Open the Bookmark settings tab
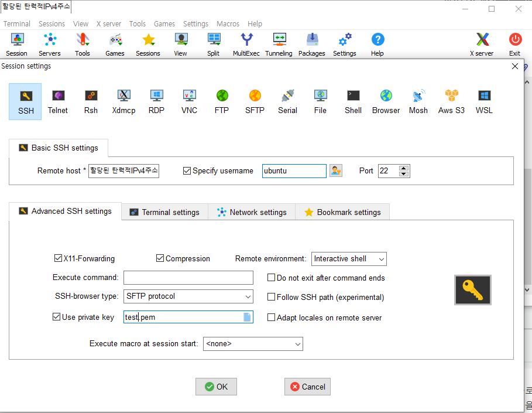 click(x=343, y=212)
